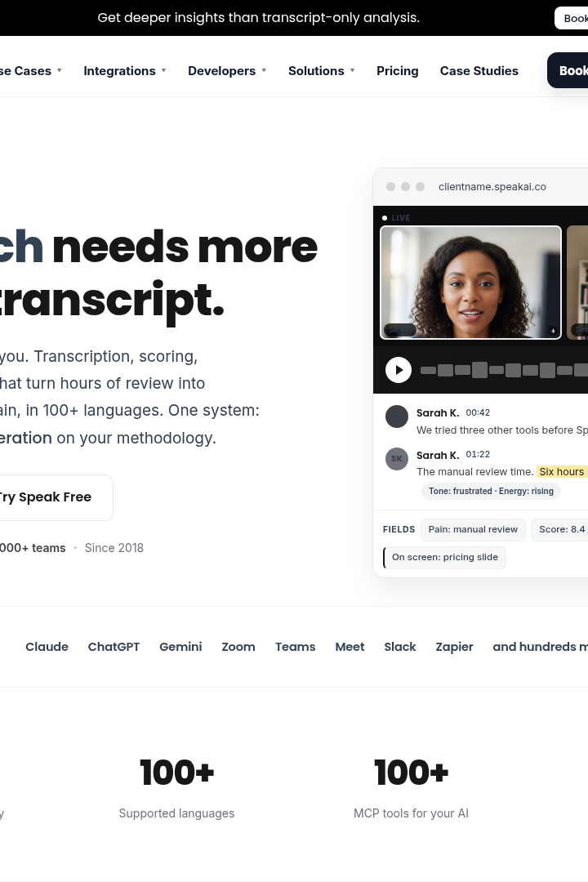The image size is (588, 882).
Task: Click the Teams integration label
Action: tap(296, 647)
